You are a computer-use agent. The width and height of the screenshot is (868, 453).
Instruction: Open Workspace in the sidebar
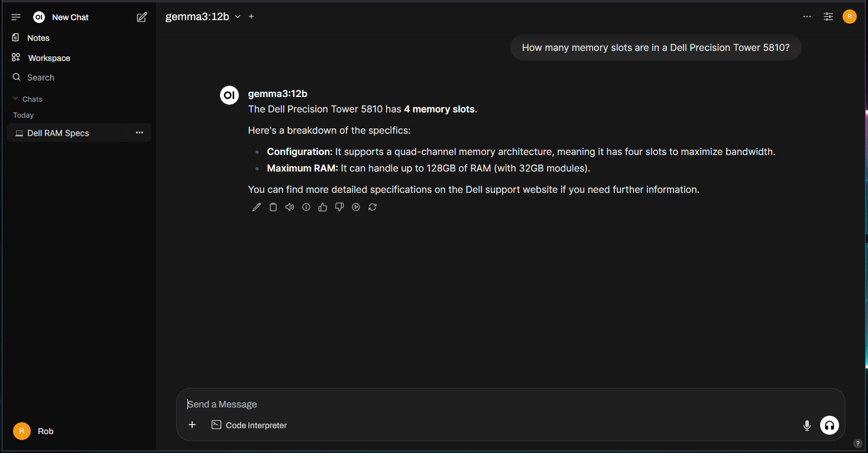[41, 58]
